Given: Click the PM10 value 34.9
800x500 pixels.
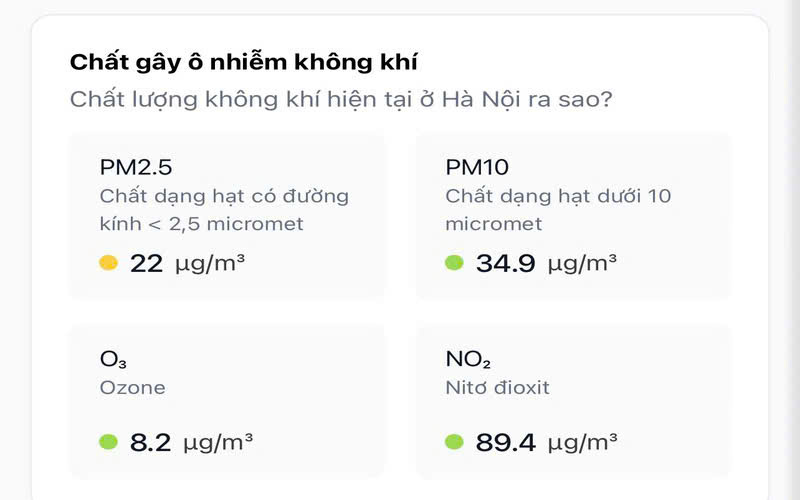Looking at the screenshot, I should pos(505,264).
